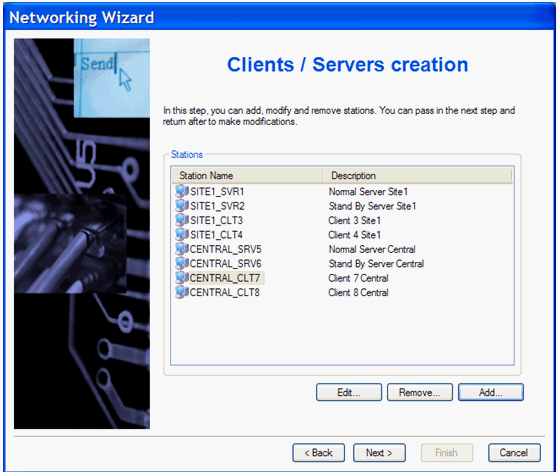
Task: Go to previous step with Back
Action: 319,453
